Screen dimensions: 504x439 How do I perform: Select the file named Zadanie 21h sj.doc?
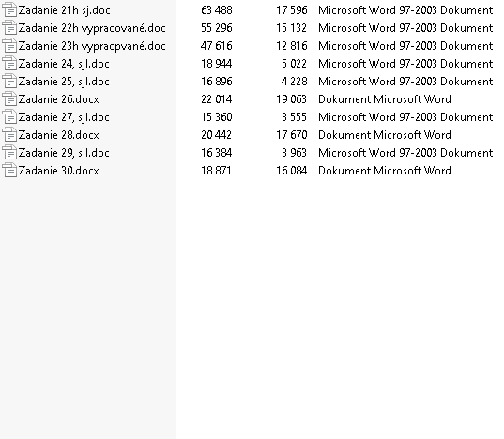64,10
